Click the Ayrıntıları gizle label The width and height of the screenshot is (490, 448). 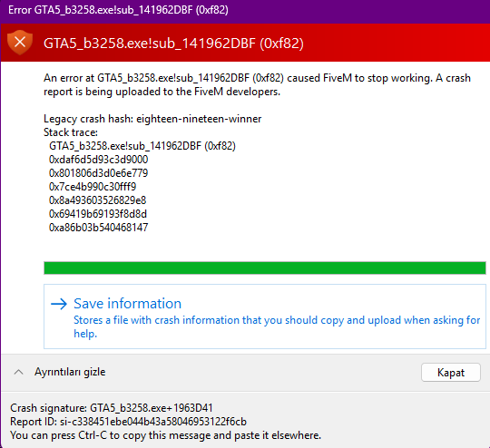tap(70, 372)
